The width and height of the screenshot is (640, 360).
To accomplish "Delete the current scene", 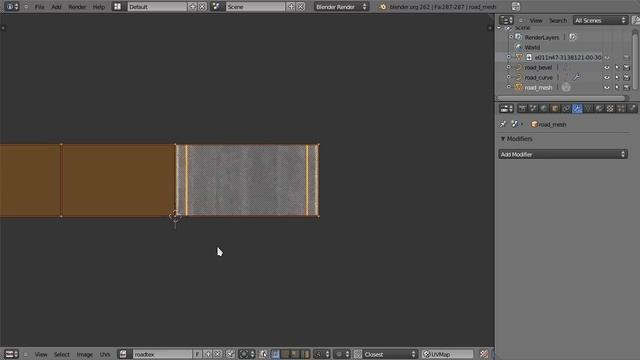I will tap(301, 7).
